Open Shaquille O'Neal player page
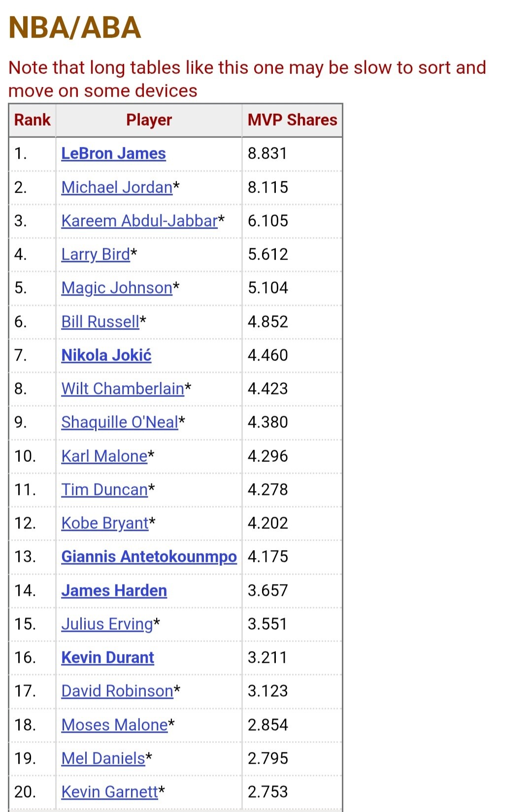532x812 pixels. [120, 422]
